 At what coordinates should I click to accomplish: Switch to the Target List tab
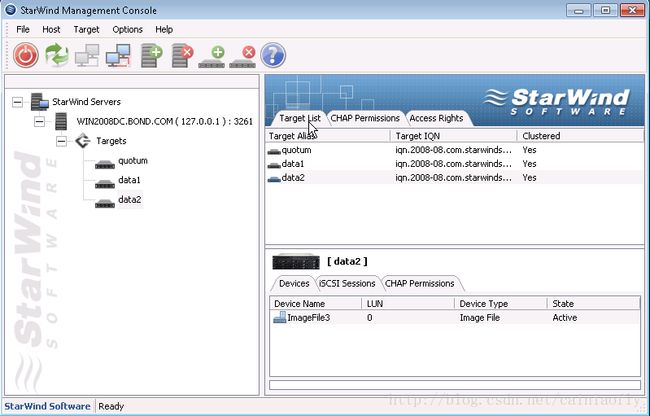coord(299,118)
